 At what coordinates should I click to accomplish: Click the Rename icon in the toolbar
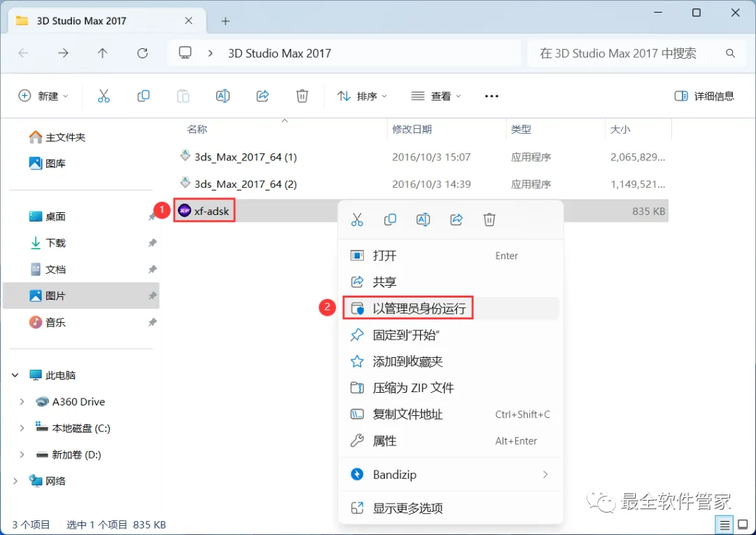[223, 96]
